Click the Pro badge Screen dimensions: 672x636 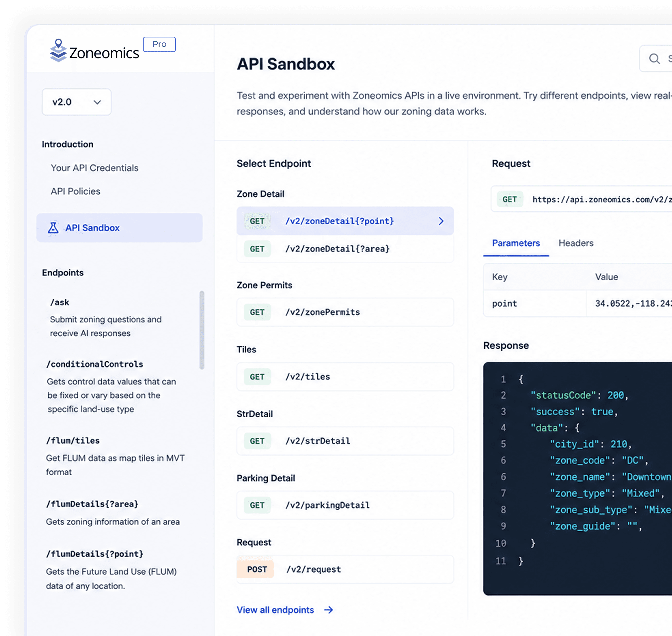159,44
